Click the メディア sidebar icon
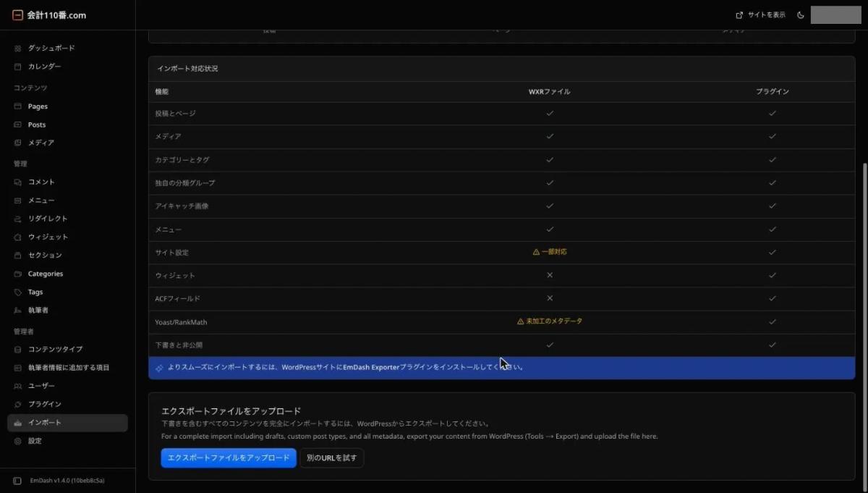The image size is (868, 493). (x=18, y=143)
